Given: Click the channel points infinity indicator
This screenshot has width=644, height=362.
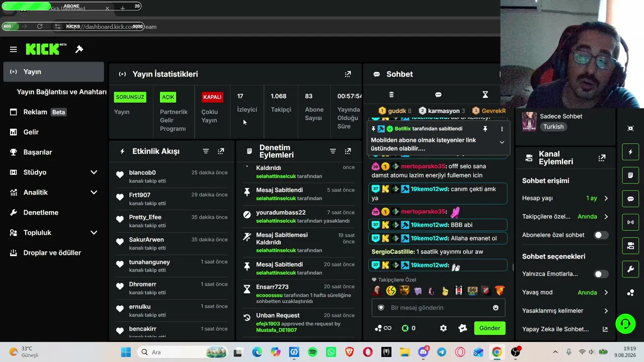Looking at the screenshot, I should 383,328.
